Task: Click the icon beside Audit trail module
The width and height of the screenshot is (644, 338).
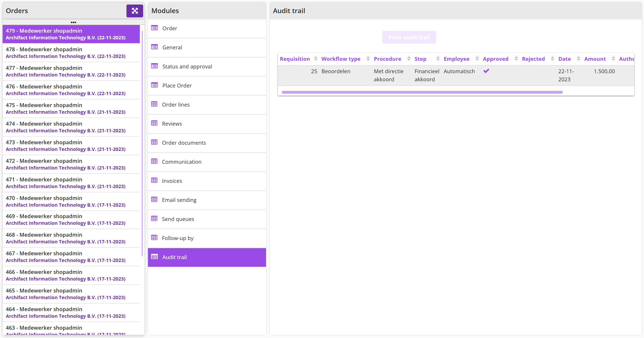Action: (x=155, y=257)
